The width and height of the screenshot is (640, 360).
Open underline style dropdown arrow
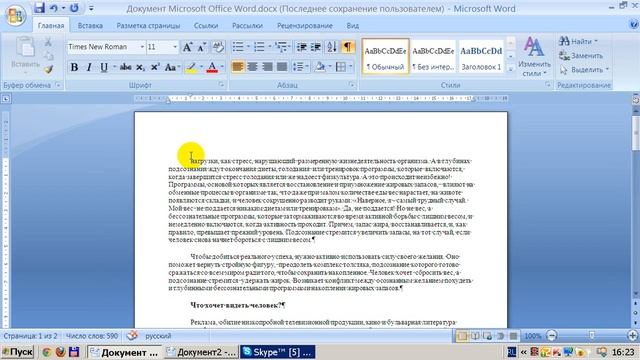pyautogui.click(x=114, y=67)
